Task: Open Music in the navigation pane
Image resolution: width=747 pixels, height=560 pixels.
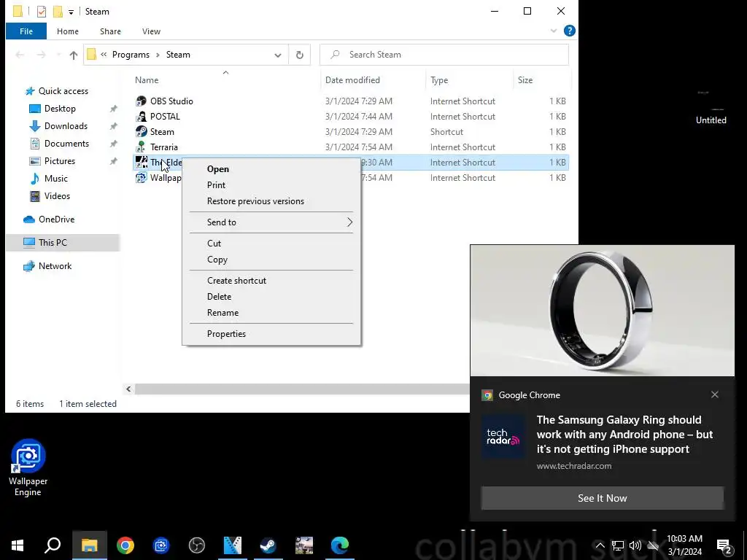Action: click(x=55, y=179)
